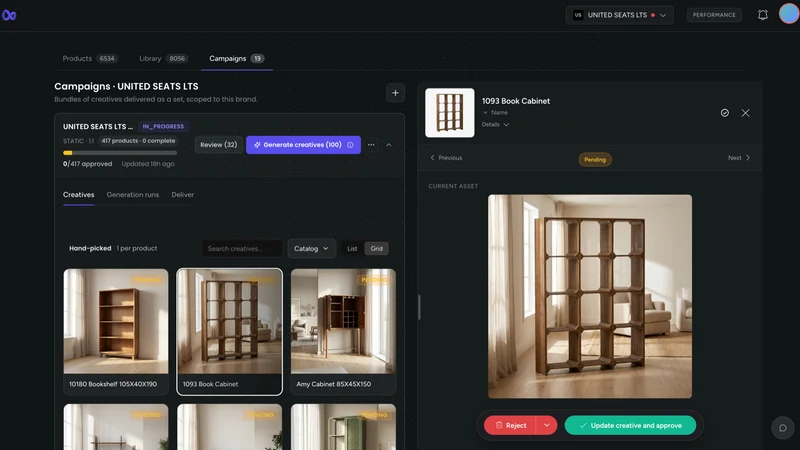Open the Deliver sub-tab

183,195
